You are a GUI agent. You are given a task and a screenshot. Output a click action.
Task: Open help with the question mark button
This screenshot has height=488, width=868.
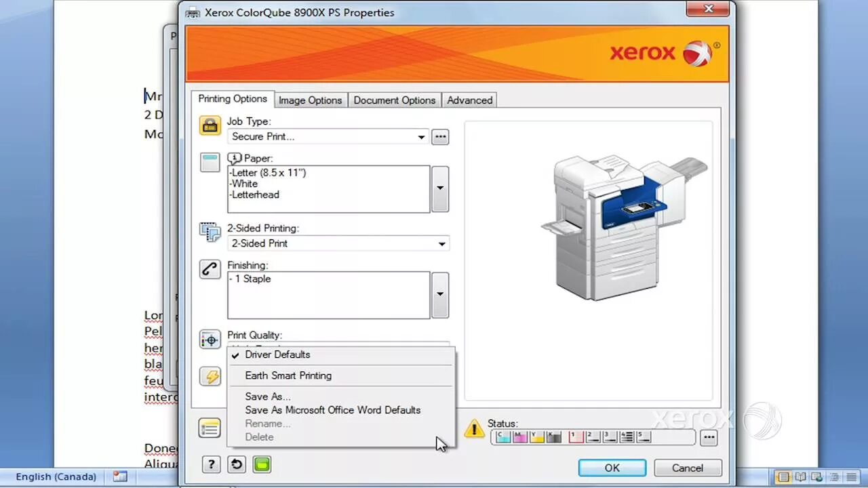(x=211, y=464)
